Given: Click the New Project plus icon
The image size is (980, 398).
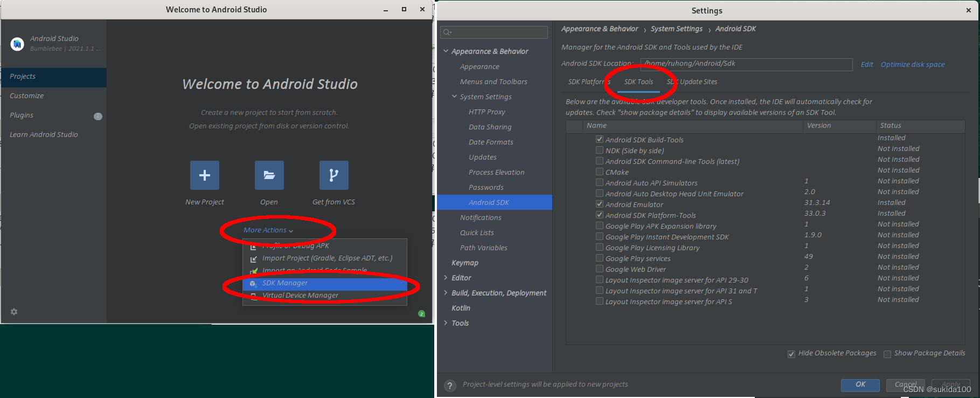Looking at the screenshot, I should pyautogui.click(x=205, y=175).
